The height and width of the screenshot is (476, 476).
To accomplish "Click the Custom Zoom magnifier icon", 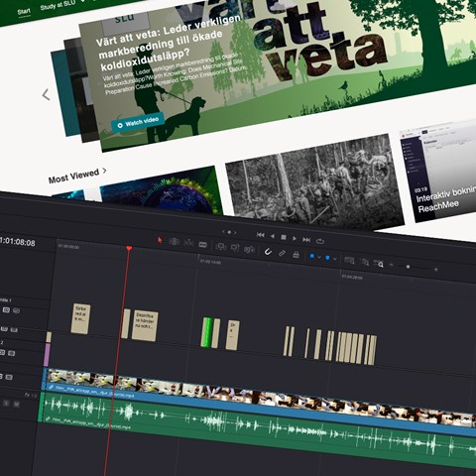I will 379,264.
